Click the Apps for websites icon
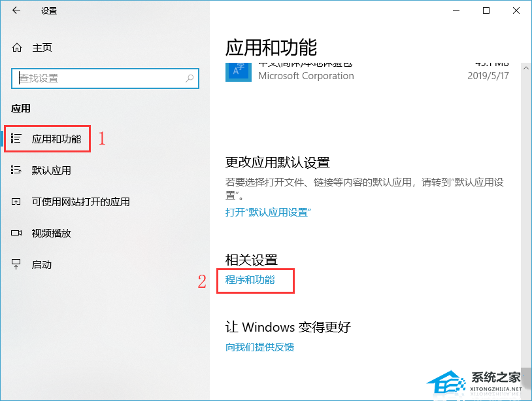Viewport: 532px width, 401px height. point(16,201)
